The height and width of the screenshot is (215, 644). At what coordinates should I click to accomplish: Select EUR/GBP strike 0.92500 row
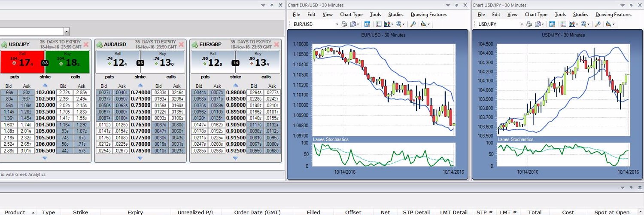[x=235, y=150]
